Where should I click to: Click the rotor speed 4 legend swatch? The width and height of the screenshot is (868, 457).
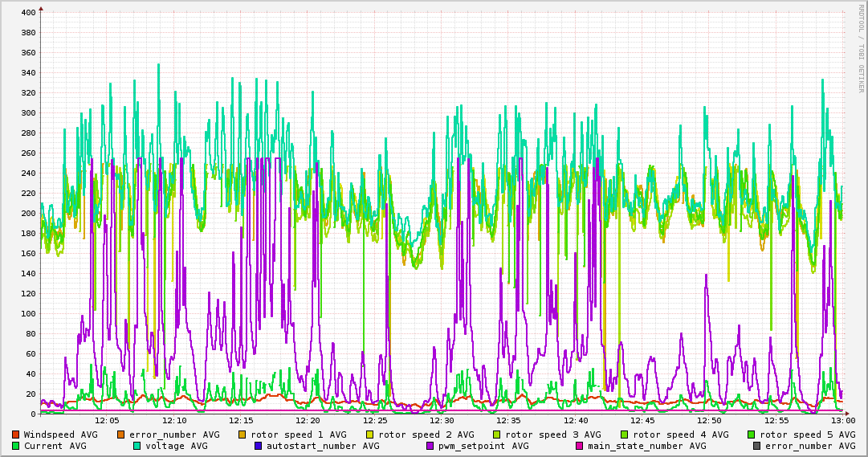625,435
